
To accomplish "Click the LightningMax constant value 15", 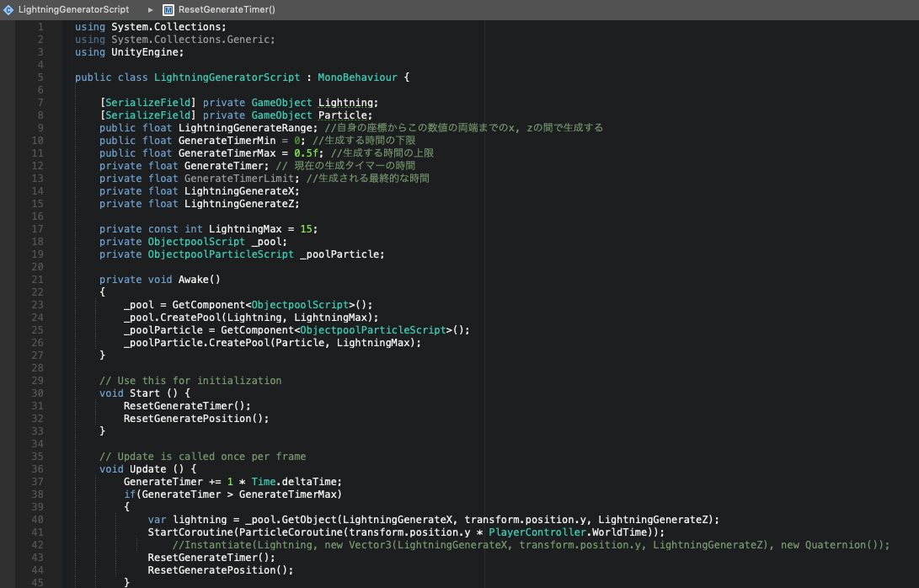I will 306,229.
